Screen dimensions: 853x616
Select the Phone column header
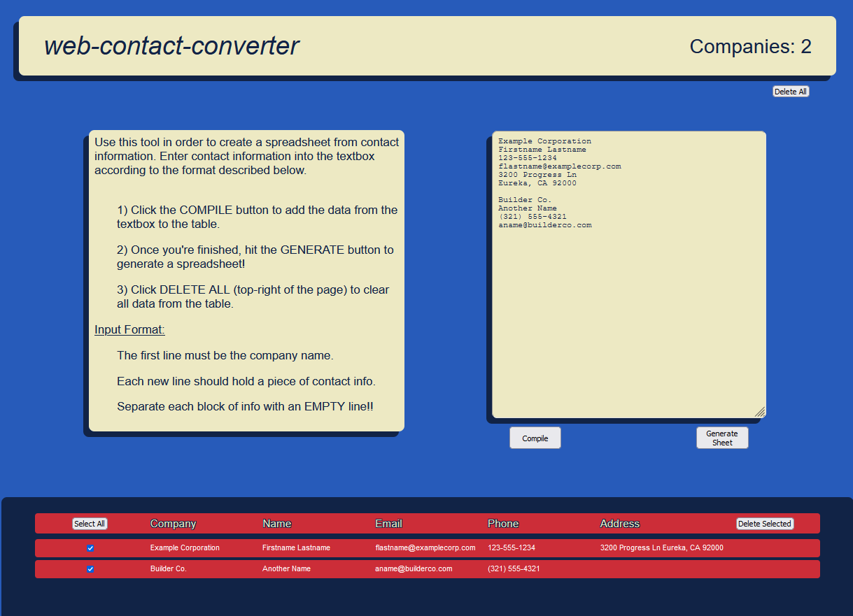(503, 524)
